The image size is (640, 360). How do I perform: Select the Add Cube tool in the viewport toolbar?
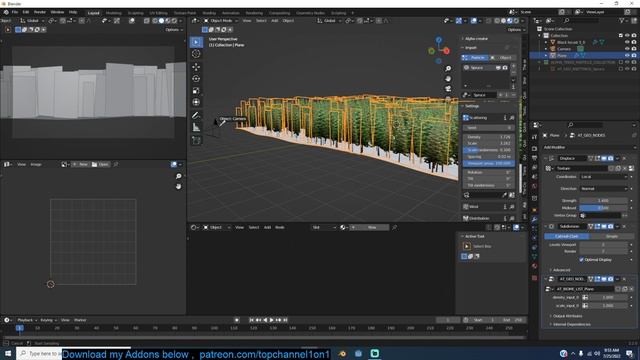tap(196, 140)
